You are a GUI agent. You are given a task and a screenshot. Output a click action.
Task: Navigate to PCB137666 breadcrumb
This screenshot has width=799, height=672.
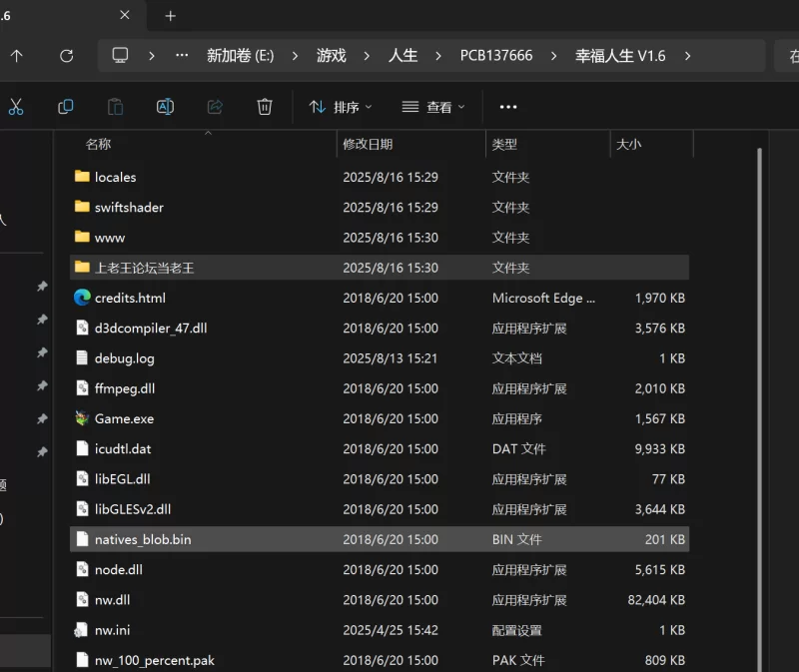point(496,55)
